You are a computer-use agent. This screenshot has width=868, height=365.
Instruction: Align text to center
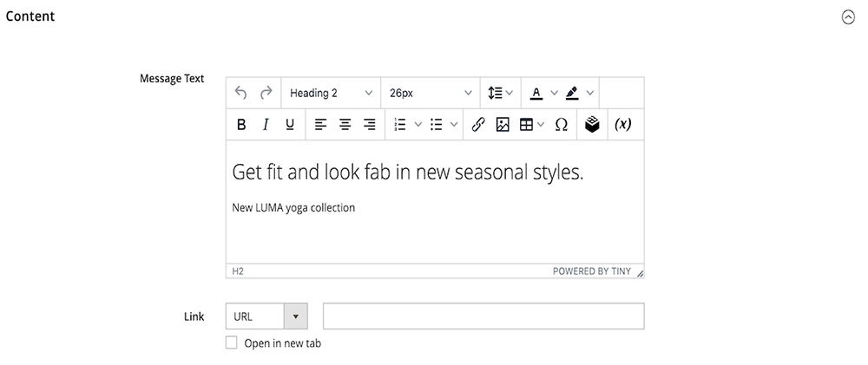click(x=345, y=125)
